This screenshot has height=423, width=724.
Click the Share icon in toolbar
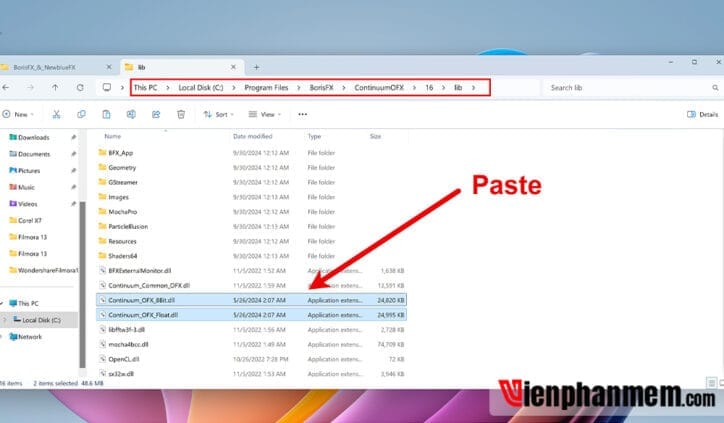click(x=156, y=114)
